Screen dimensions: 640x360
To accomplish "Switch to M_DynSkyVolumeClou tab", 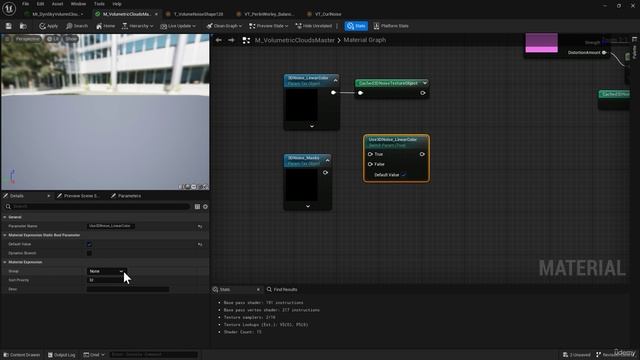I will click(x=55, y=14).
